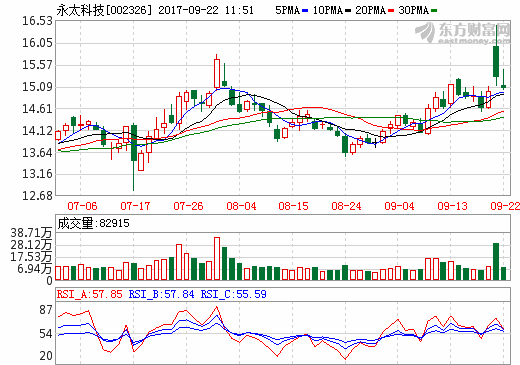This screenshot has height=365, width=520.
Task: Click the 08-04 date label
Action: 241,206
